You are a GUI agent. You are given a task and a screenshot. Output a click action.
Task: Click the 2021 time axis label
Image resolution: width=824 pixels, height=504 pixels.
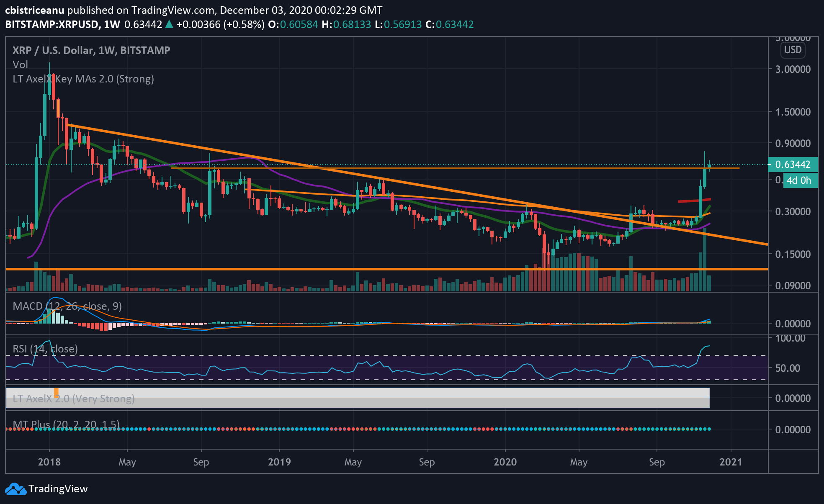tap(731, 462)
